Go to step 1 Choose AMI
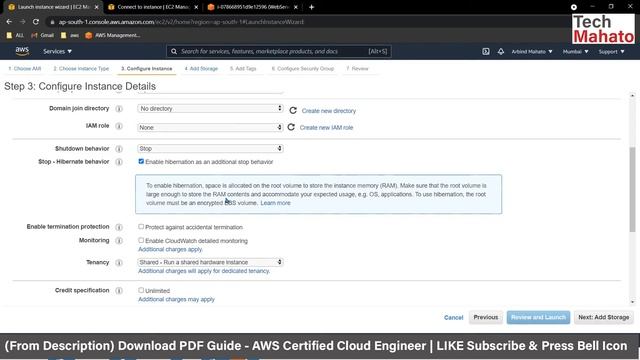640x360 pixels. click(x=25, y=69)
